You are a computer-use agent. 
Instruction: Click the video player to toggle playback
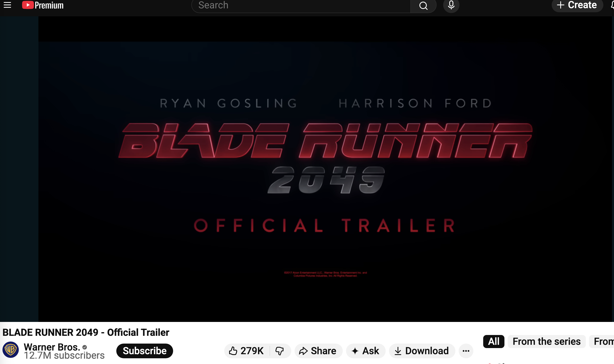click(x=325, y=169)
